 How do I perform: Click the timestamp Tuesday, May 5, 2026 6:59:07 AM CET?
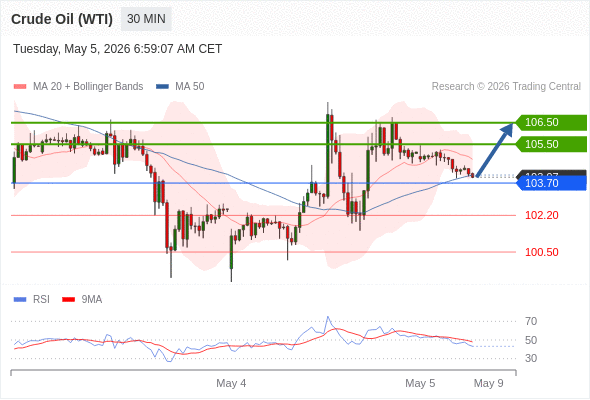[117, 49]
